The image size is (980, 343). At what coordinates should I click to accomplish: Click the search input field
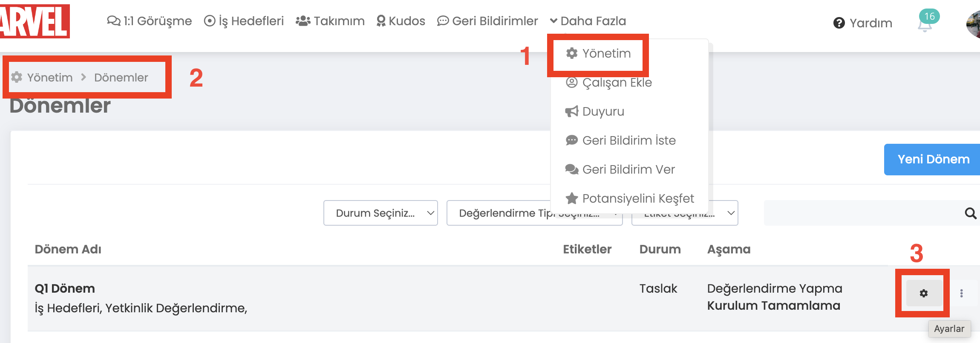coord(861,213)
